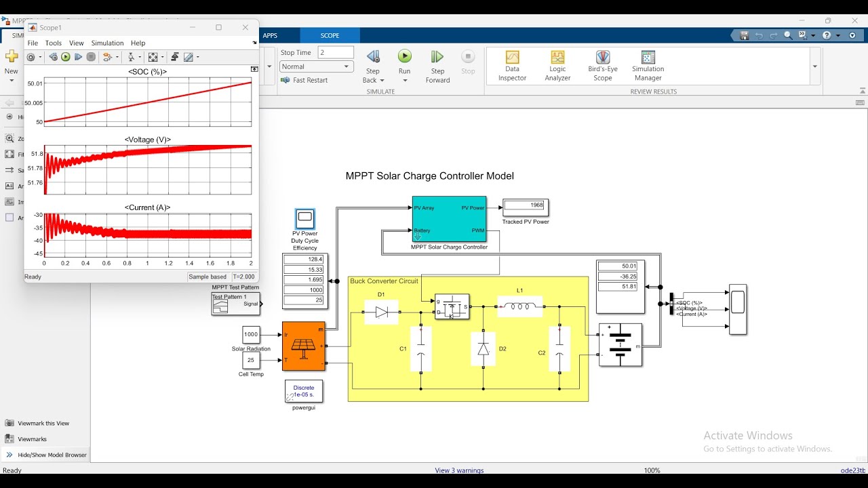
Task: Click Scope1 highlight block icon
Action: coord(107,57)
